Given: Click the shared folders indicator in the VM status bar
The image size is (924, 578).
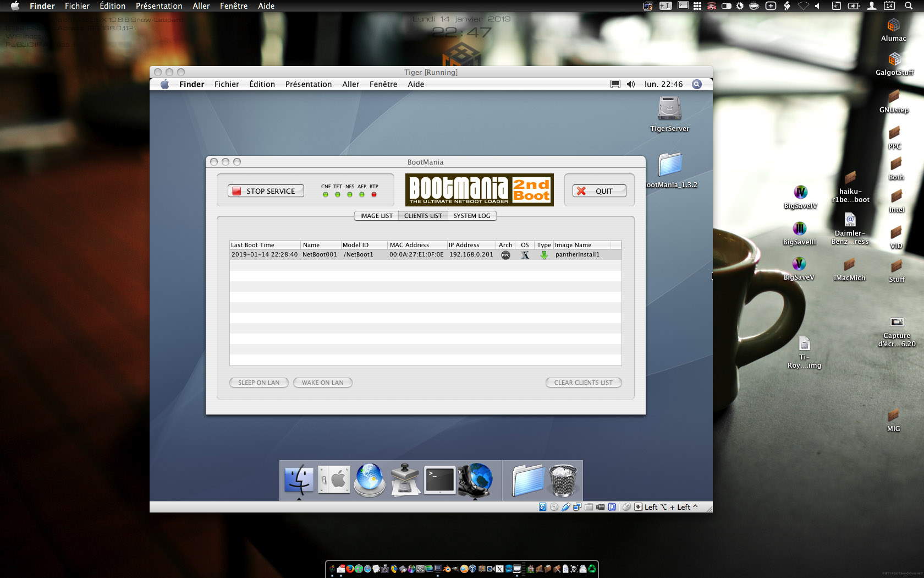Looking at the screenshot, I should tap(588, 507).
